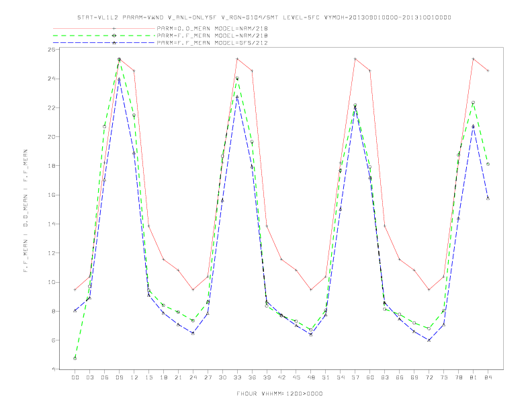Click y-axis tick label 18
The width and height of the screenshot is (532, 411).
pyautogui.click(x=52, y=166)
